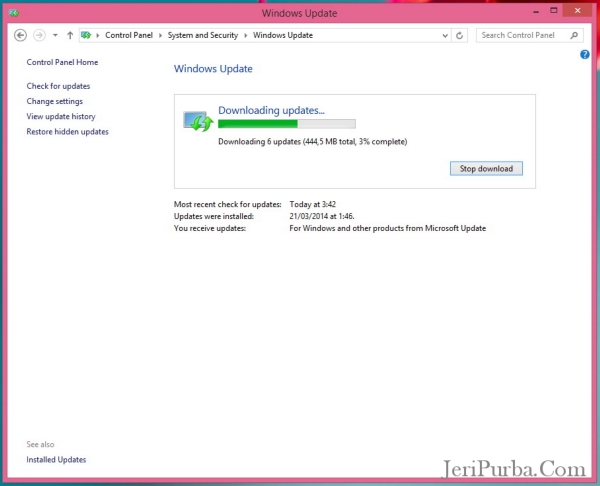
Task: Click Restore hidden updates
Action: [67, 132]
